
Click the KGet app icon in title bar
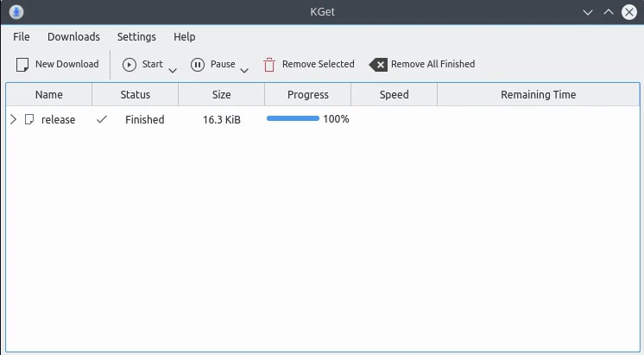pos(16,12)
